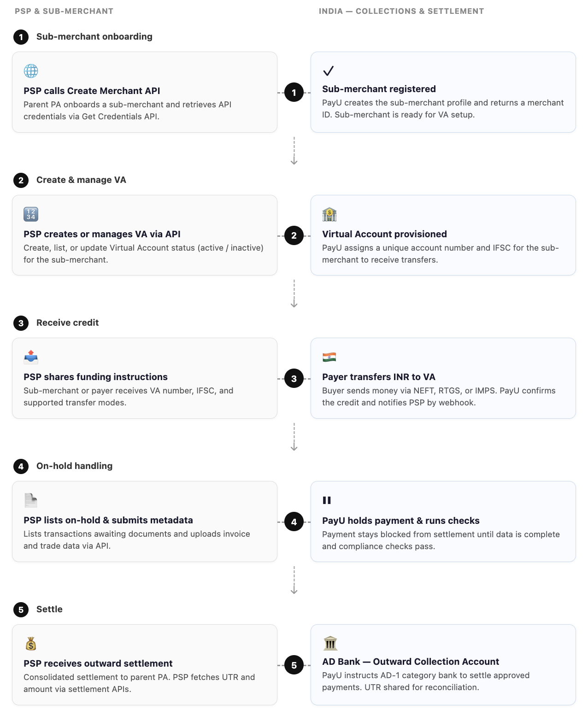Click step 1 badge beside Sub-merchant onboarding heading
588x715 pixels.
(21, 37)
